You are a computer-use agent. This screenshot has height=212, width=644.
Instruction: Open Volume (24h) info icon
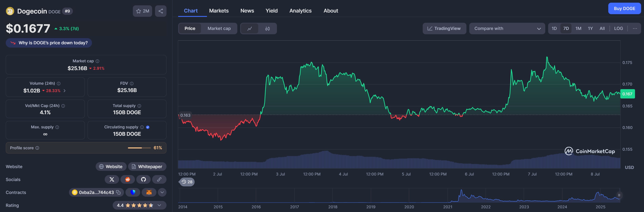pyautogui.click(x=59, y=83)
